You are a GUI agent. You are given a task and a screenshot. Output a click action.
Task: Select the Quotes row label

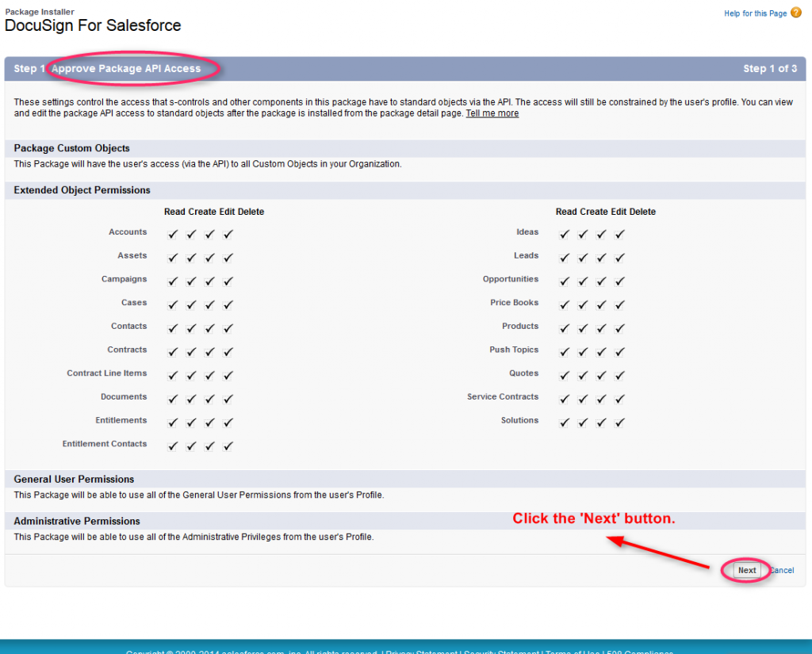(523, 373)
